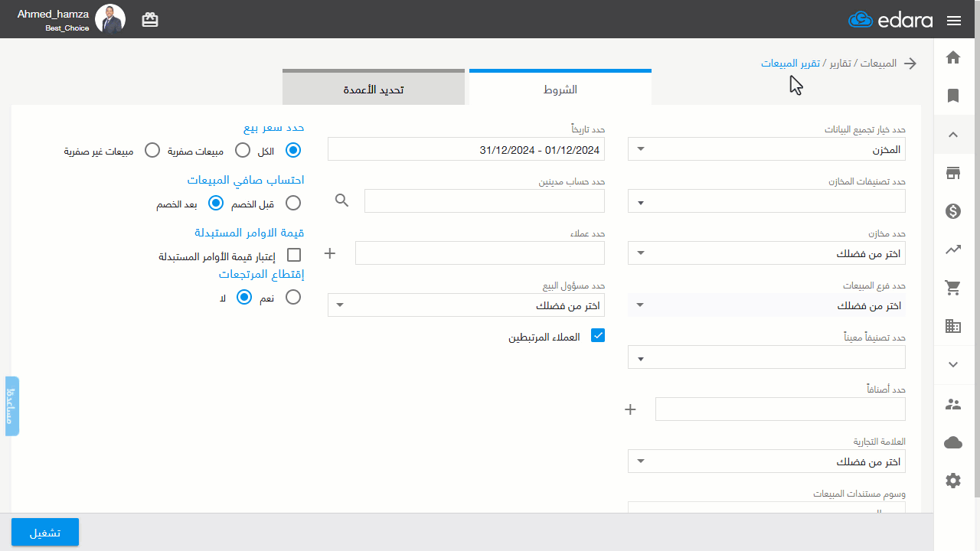Open the people group icon in sidebar
The width and height of the screenshot is (980, 551).
point(953,405)
